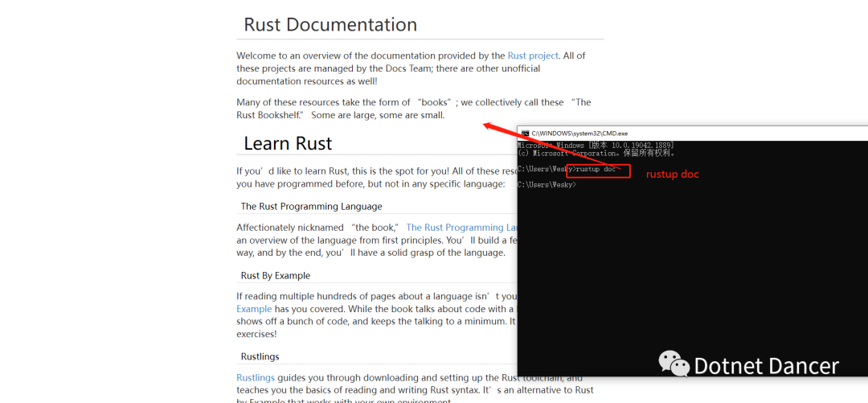Select the "Rust By Example" subheading
This screenshot has height=403, width=868.
click(x=276, y=275)
